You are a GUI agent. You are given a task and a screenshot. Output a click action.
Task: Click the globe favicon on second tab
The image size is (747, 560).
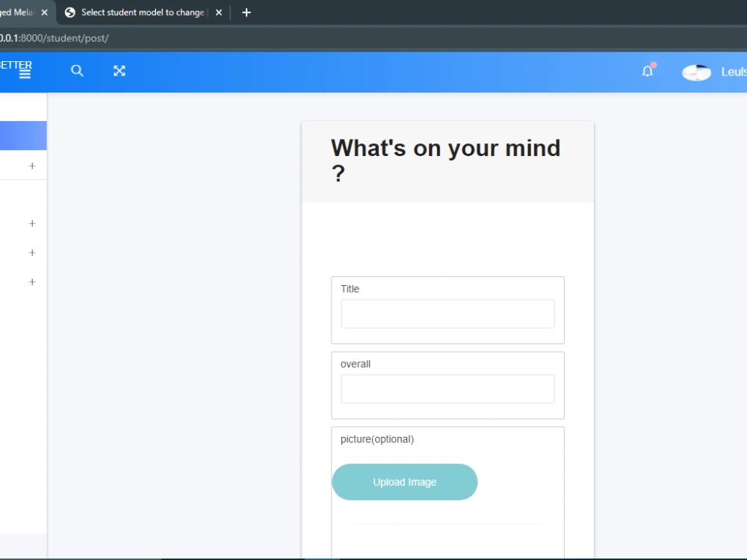coord(70,13)
